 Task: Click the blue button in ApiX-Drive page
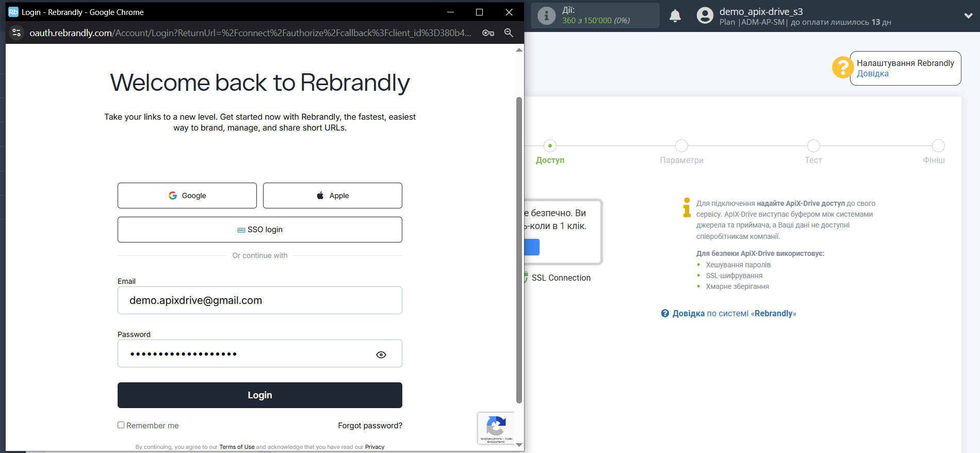[532, 247]
